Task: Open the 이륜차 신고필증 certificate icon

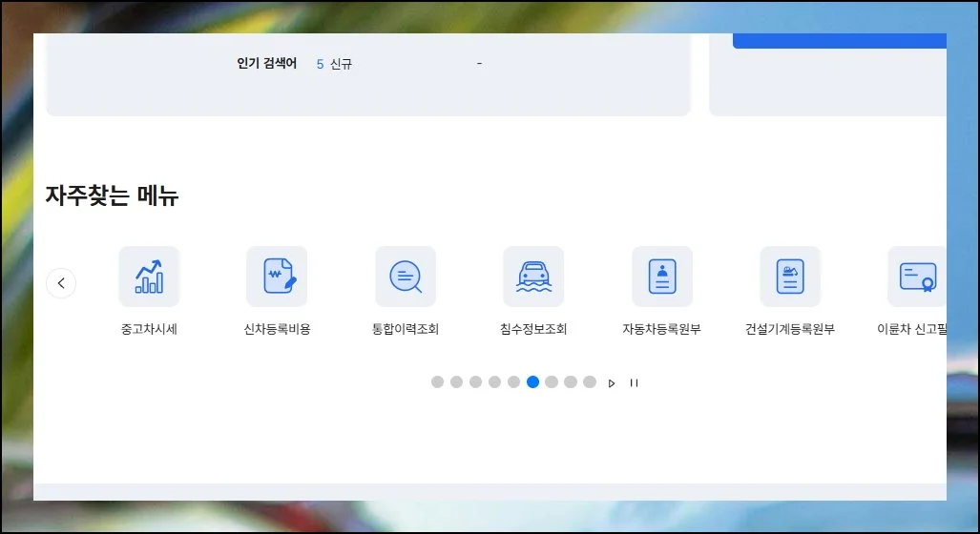Action: pos(917,277)
